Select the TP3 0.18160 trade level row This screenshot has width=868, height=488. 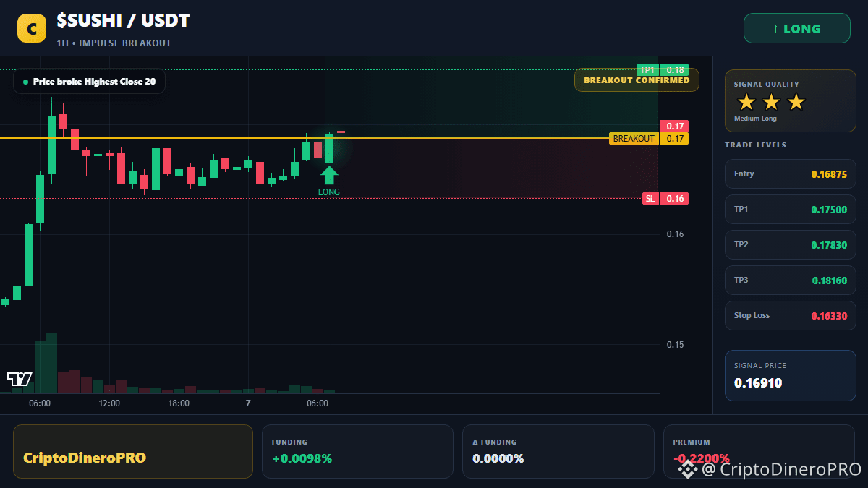[x=791, y=281]
